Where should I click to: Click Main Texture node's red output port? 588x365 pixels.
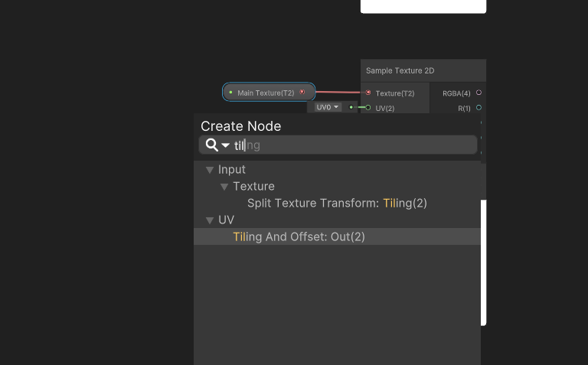coord(302,92)
